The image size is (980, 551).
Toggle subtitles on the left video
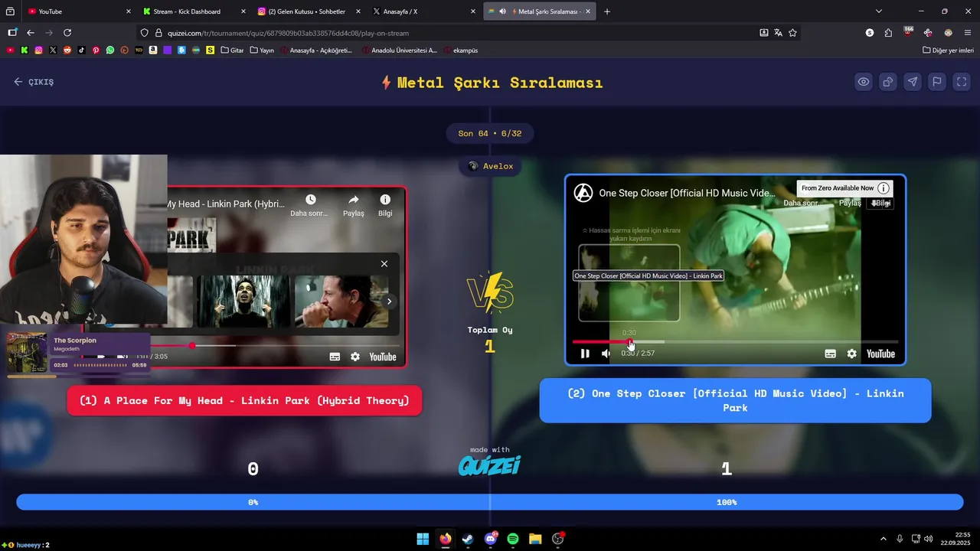tap(335, 357)
